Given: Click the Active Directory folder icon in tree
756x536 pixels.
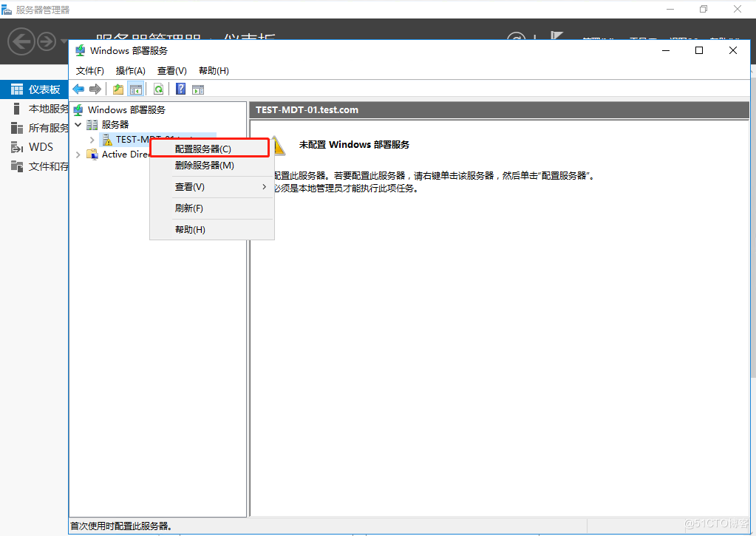Looking at the screenshot, I should point(92,155).
